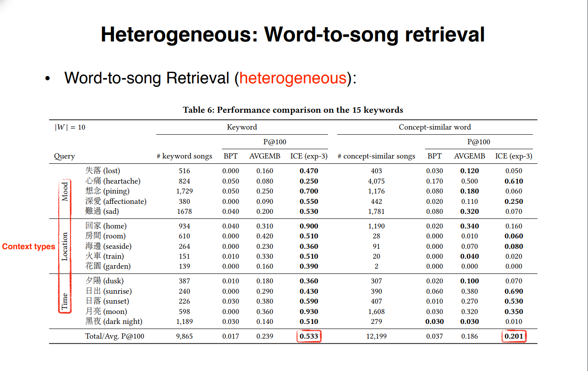This screenshot has width=588, height=371.
Task: Select the query row "夕陽 (dusk)"
Action: [105, 281]
